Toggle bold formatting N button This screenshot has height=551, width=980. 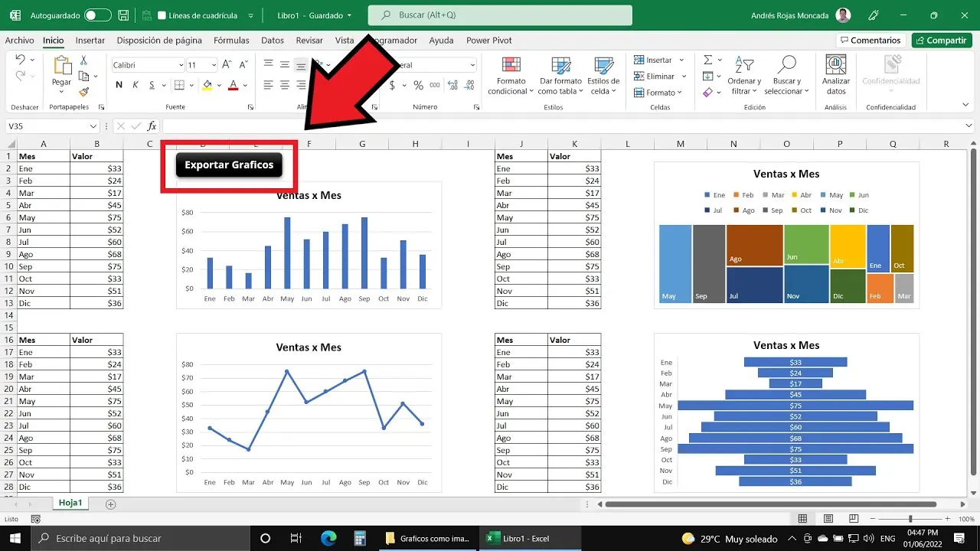click(x=119, y=86)
